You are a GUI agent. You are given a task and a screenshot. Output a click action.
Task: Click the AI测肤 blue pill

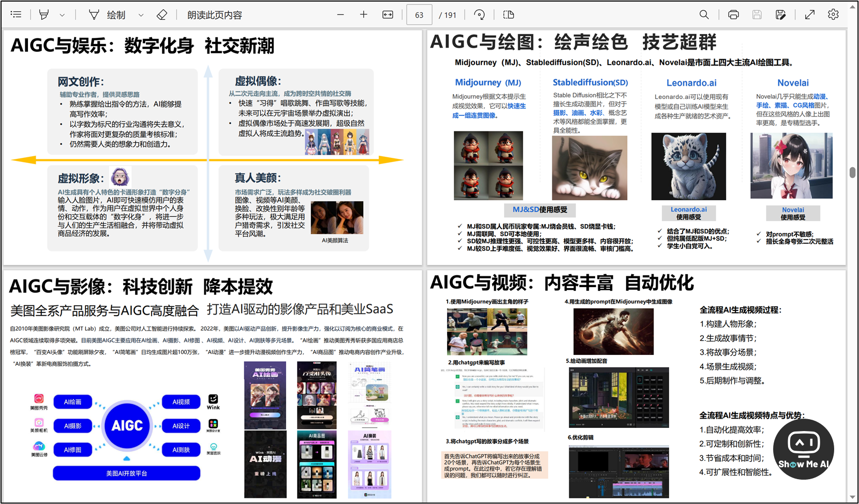(181, 450)
